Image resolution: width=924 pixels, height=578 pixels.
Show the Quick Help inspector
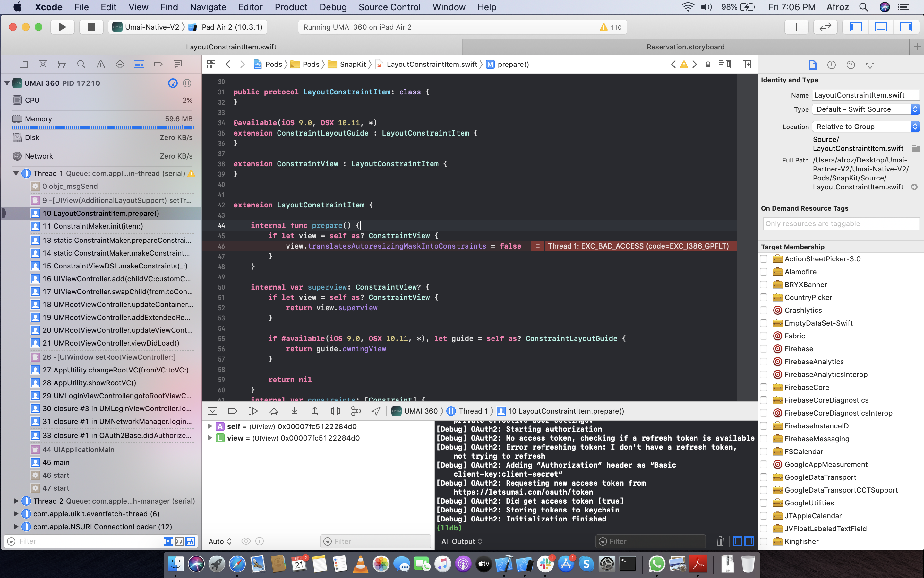pyautogui.click(x=851, y=65)
